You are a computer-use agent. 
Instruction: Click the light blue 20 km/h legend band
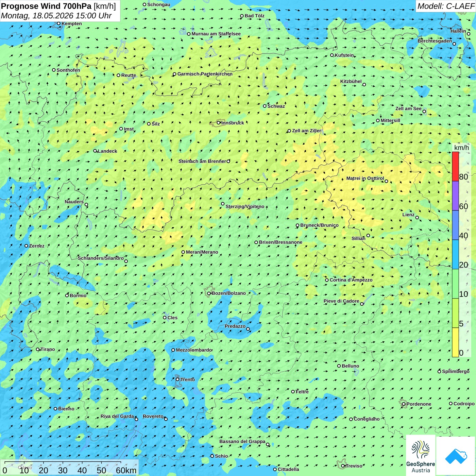click(x=455, y=255)
